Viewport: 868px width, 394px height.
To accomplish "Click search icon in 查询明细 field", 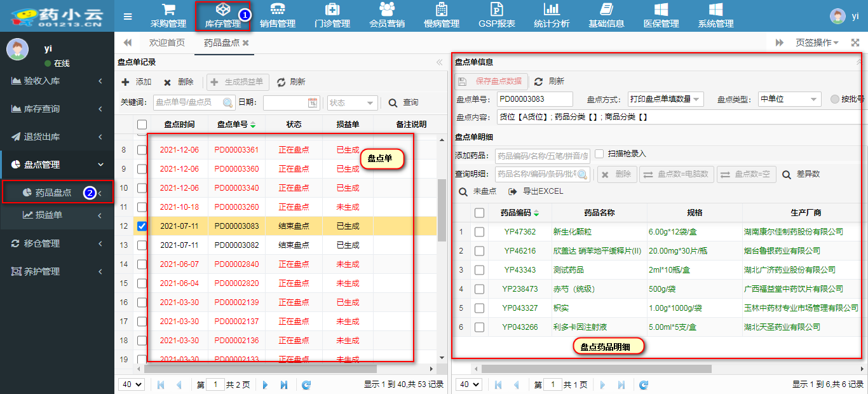I will pyautogui.click(x=581, y=174).
